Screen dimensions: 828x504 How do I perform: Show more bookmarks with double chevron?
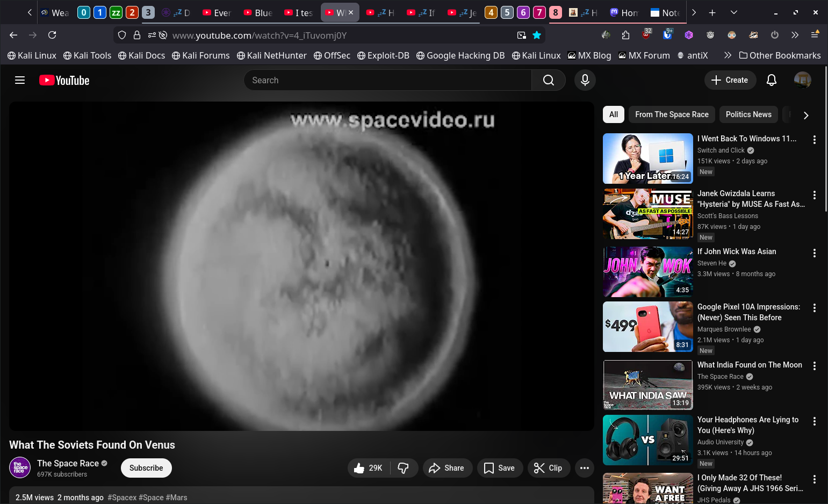coord(728,55)
